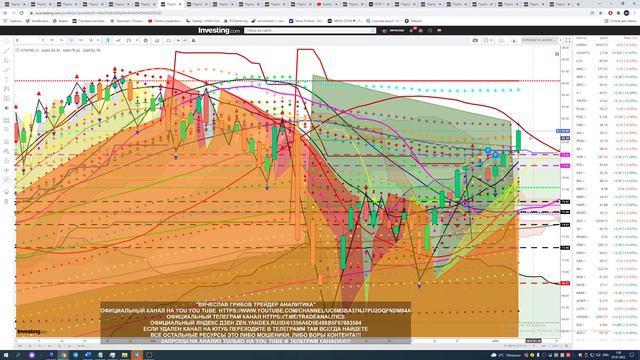Select the pitchfork tool in left sidebar

tap(6, 60)
